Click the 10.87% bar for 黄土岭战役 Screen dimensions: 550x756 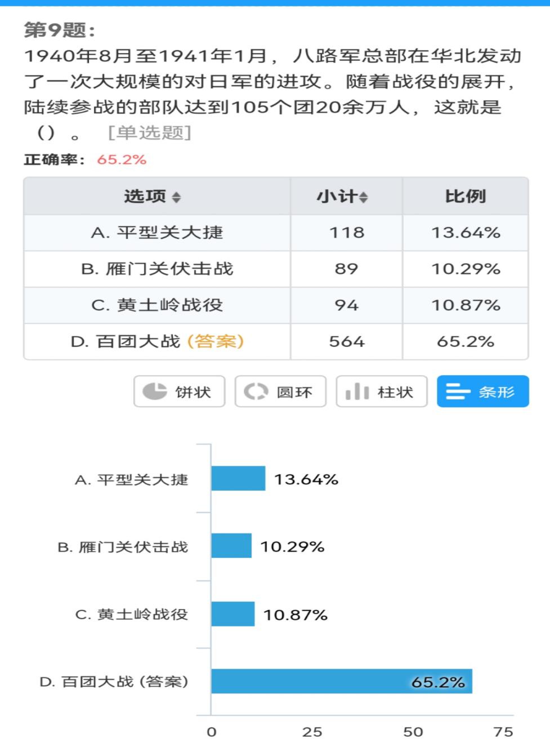pos(232,613)
